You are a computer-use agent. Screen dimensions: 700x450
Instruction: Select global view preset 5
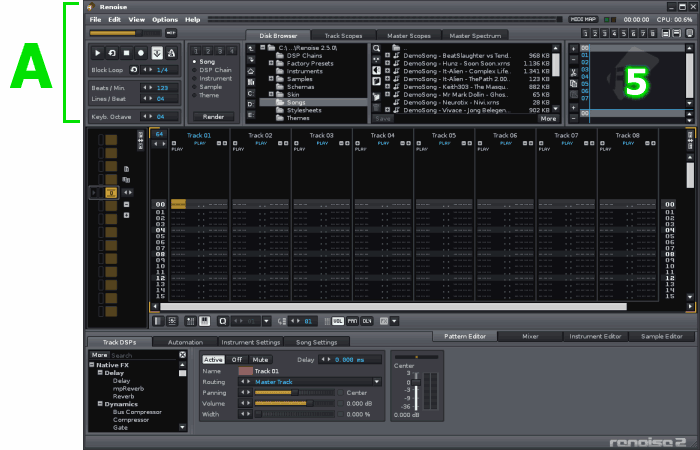click(x=624, y=33)
